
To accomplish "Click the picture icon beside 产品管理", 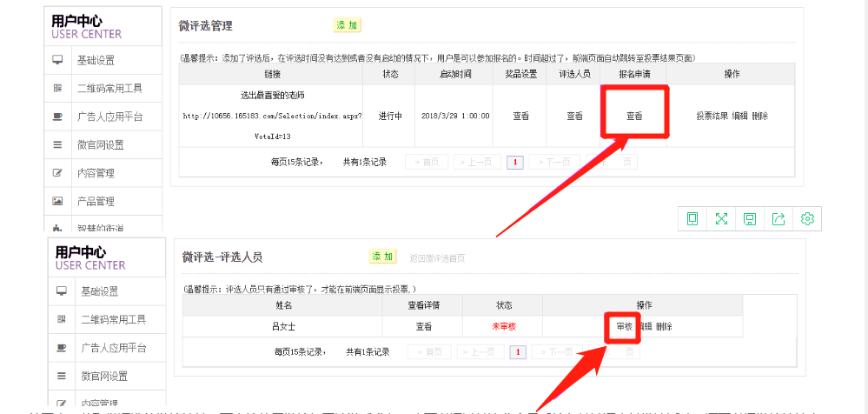I will [x=58, y=201].
